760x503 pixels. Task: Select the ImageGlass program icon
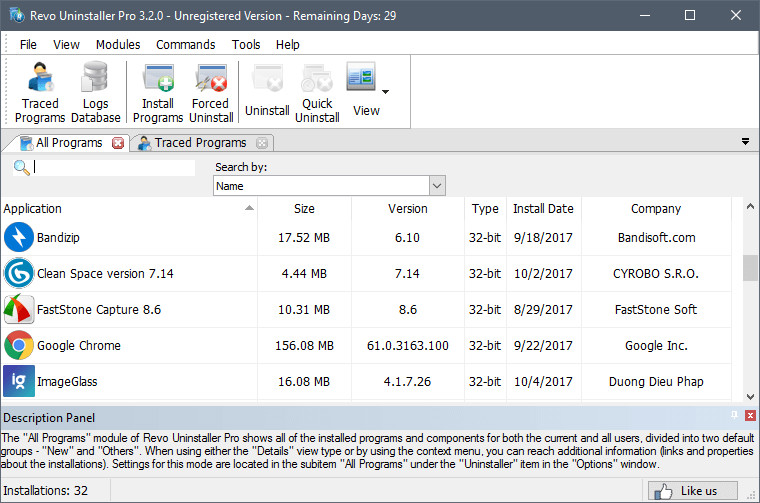pos(19,381)
